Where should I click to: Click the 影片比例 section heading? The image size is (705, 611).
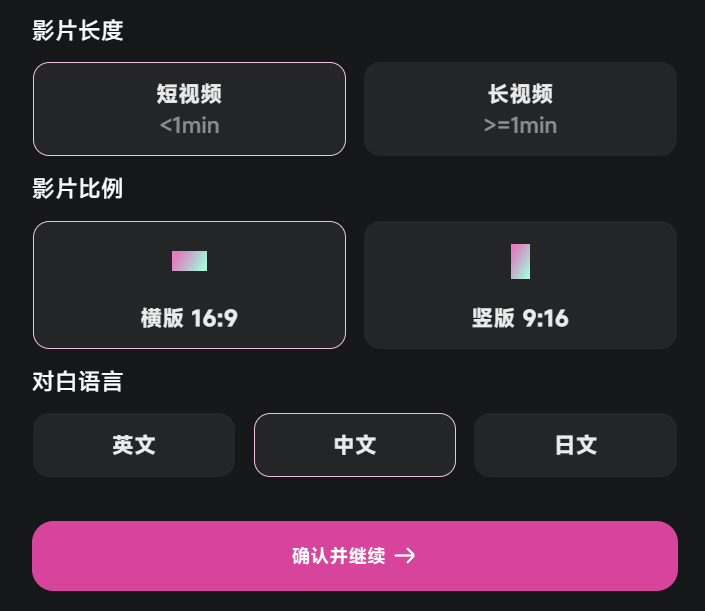click(x=77, y=189)
